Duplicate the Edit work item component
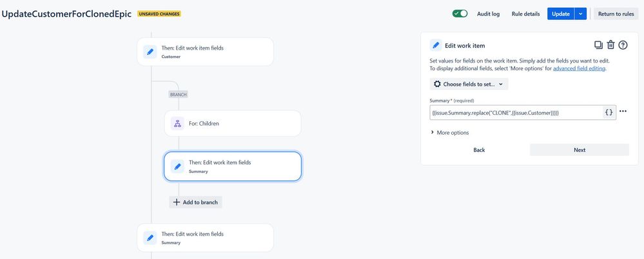Screen dimensions: 644x259 (x=598, y=45)
